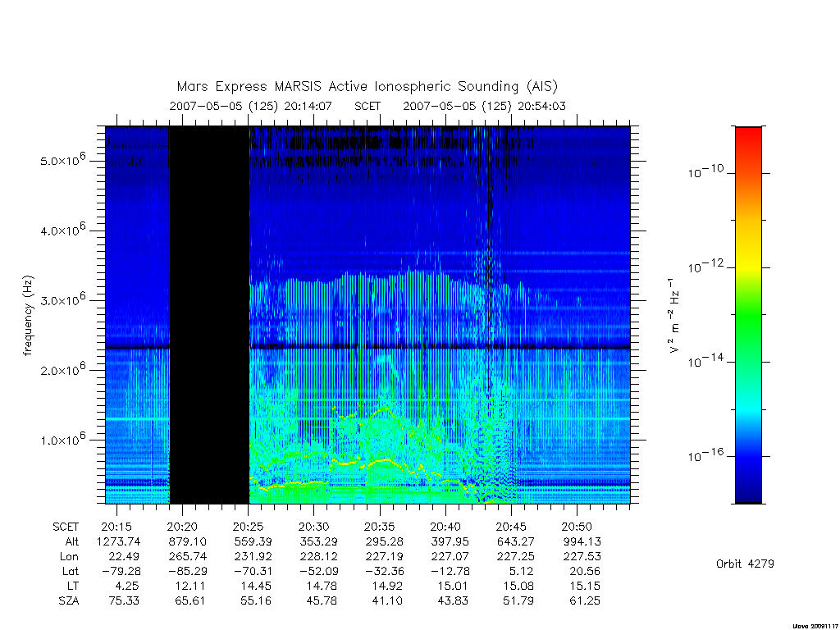Click SZA value 41.10
Viewport: 840px width, 630px height.
[x=387, y=600]
